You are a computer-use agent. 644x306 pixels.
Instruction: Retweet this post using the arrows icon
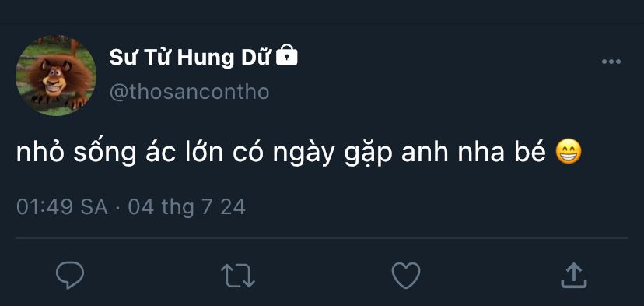238,275
